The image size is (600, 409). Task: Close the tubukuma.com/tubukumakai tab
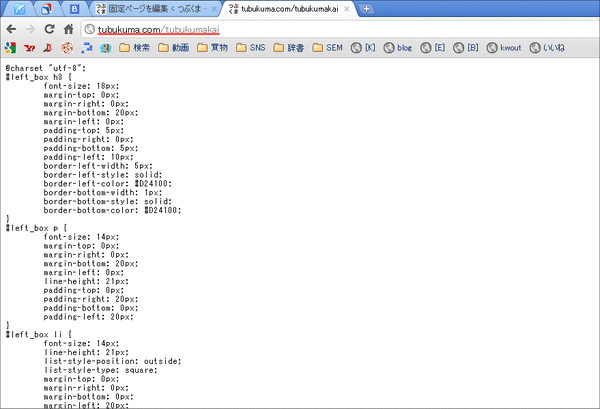click(x=347, y=9)
